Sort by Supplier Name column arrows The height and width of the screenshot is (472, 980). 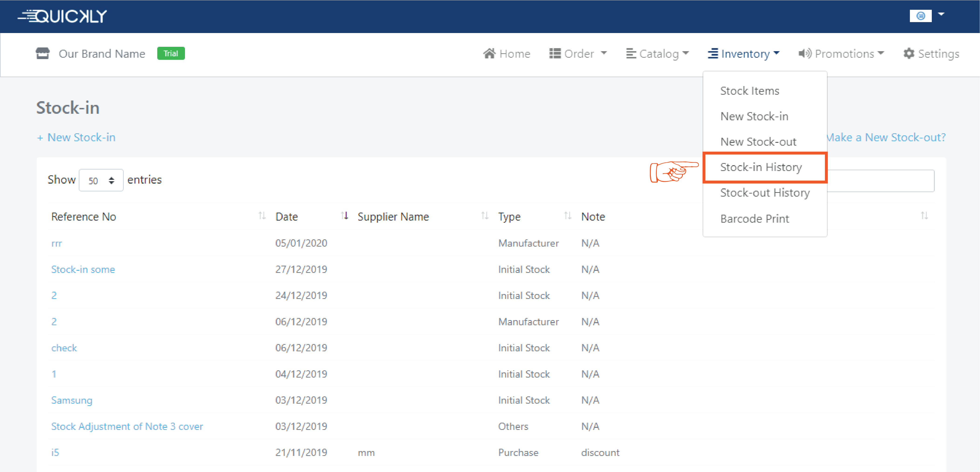484,216
